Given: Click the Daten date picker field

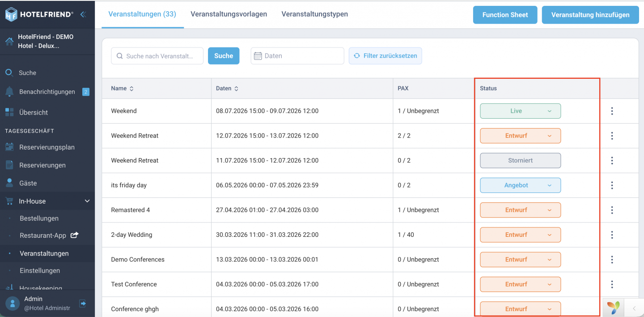Looking at the screenshot, I should tap(297, 56).
